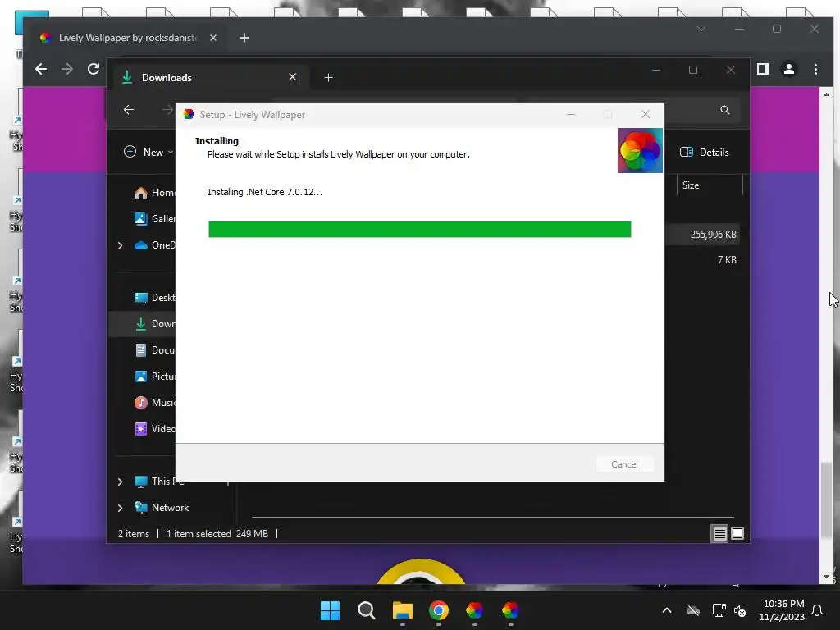This screenshot has width=840, height=630.
Task: Click the 7 KB file size cell
Action: click(727, 260)
